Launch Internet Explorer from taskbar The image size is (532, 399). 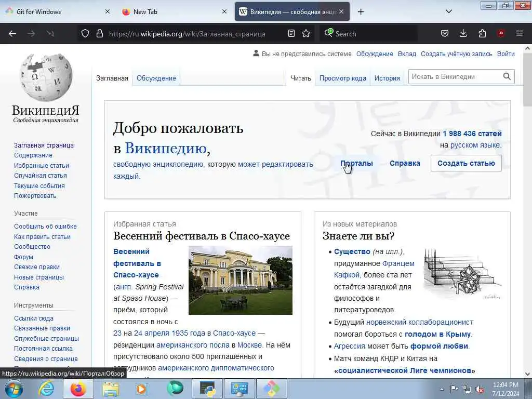(46, 389)
